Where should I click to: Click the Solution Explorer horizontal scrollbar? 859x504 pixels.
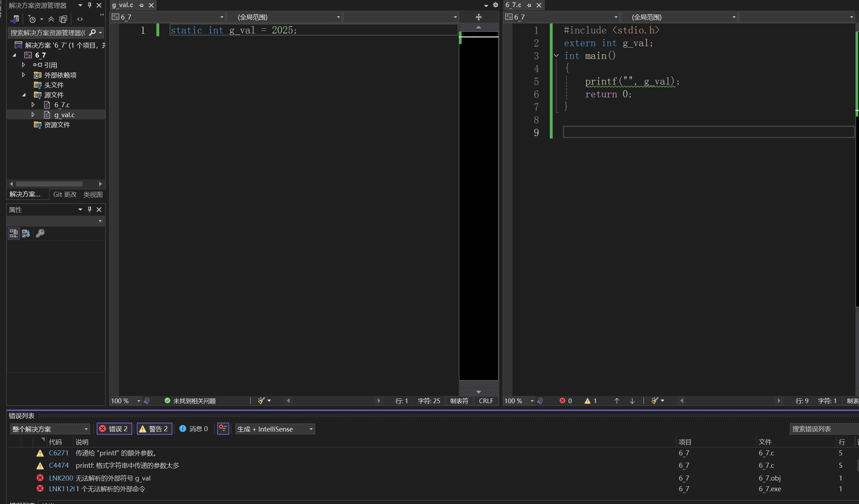[49, 184]
